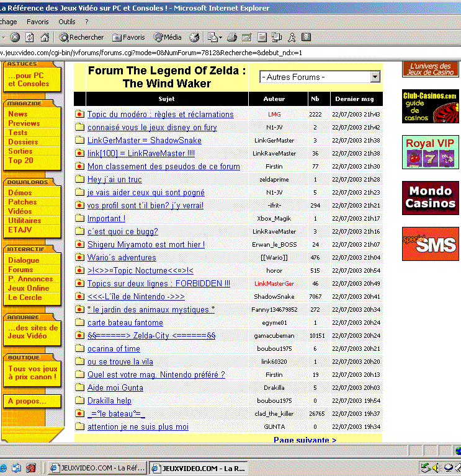This screenshot has height=476, width=461.
Task: Go to the Home page icon
Action: (x=45, y=37)
